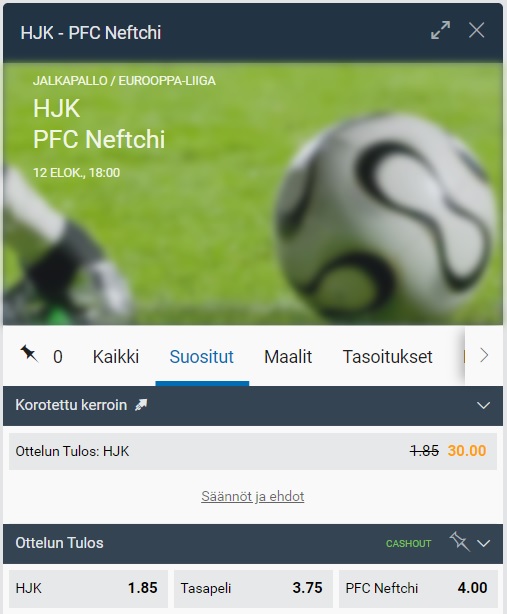
Task: Expand the match popup with arrows icon
Action: pos(440,30)
